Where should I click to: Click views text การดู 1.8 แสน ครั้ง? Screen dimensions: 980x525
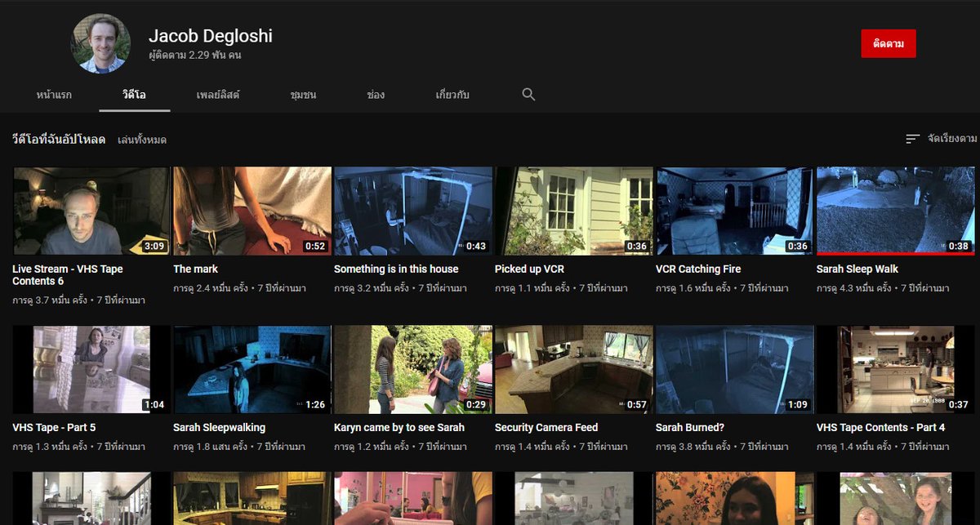(210, 447)
